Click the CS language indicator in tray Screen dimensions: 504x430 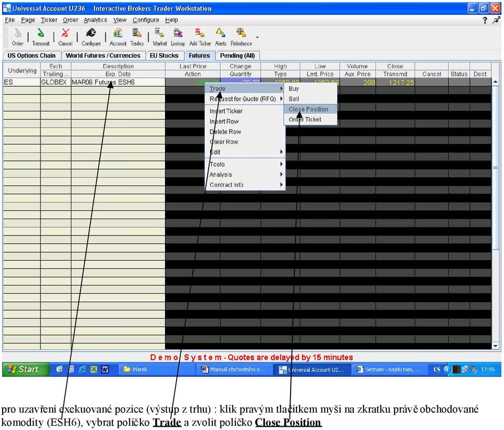point(437,369)
